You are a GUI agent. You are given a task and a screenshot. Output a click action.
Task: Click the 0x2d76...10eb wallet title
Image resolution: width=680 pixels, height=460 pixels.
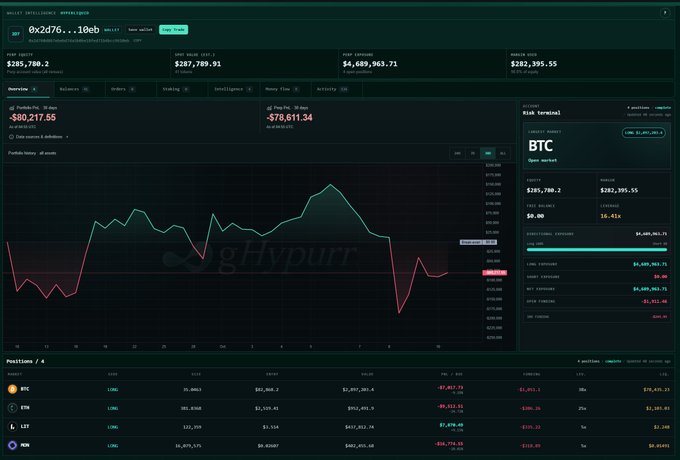[x=64, y=30]
